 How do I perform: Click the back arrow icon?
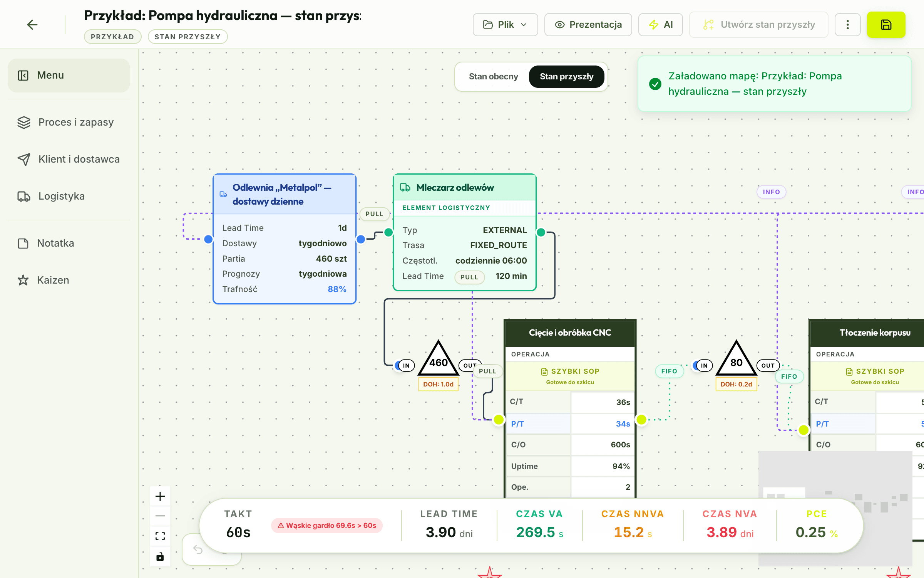(32, 25)
